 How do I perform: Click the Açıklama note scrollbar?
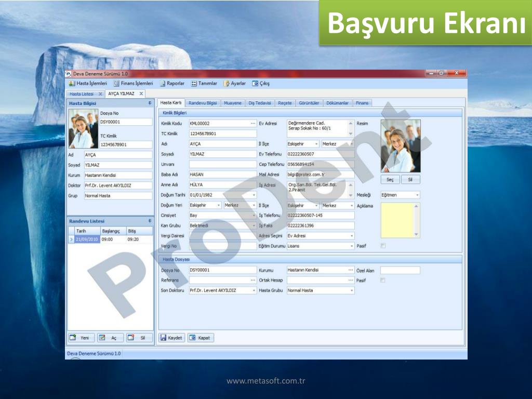pos(416,220)
